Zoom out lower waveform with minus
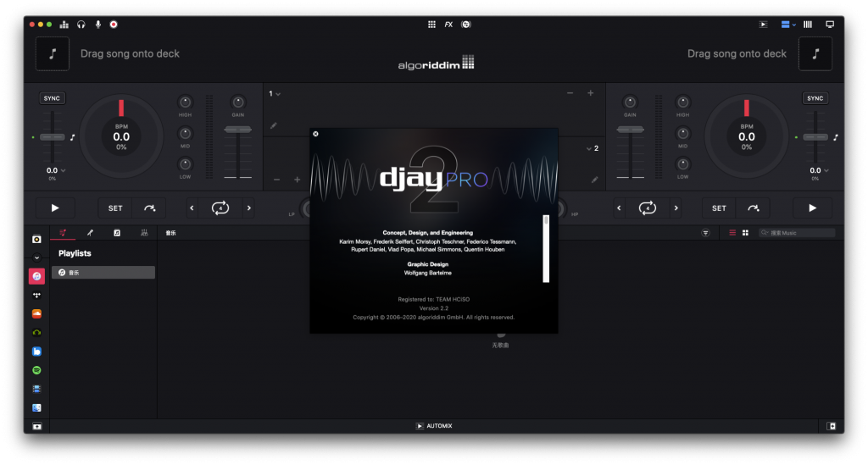 277,180
